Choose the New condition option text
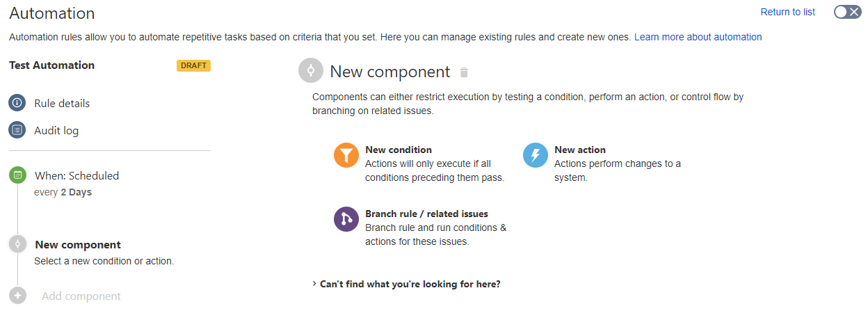The height and width of the screenshot is (311, 868). (x=399, y=150)
